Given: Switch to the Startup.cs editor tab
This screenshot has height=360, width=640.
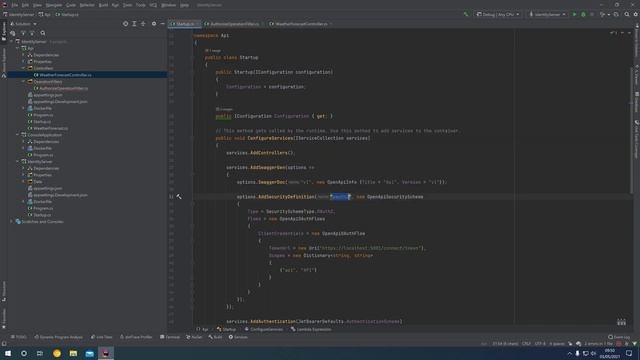Looking at the screenshot, I should pos(185,24).
